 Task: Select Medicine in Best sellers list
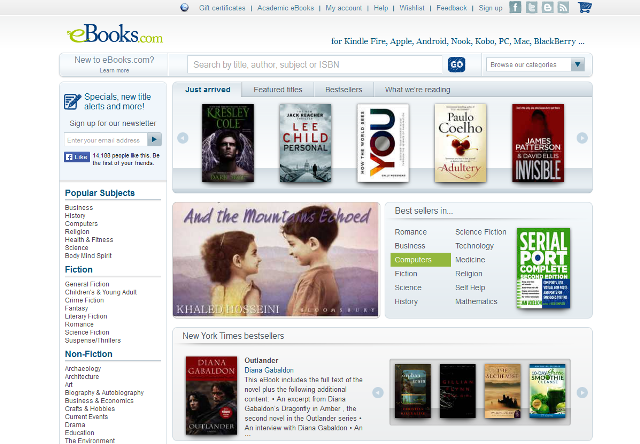point(470,260)
